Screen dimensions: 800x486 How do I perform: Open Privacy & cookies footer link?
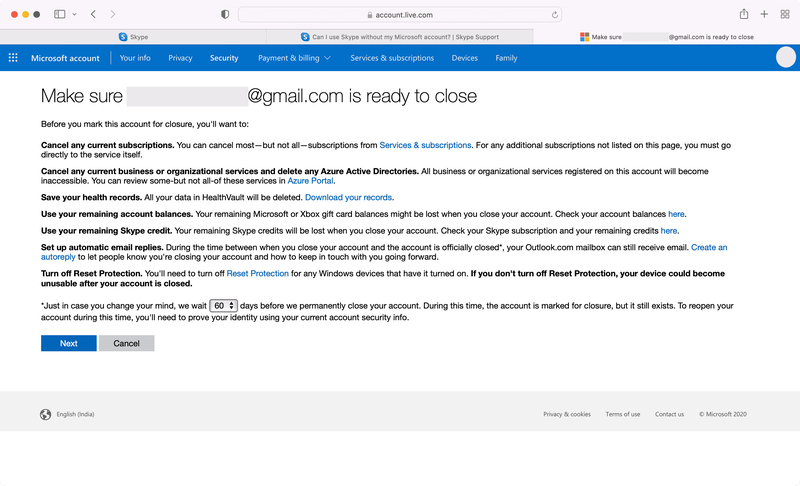pyautogui.click(x=567, y=414)
